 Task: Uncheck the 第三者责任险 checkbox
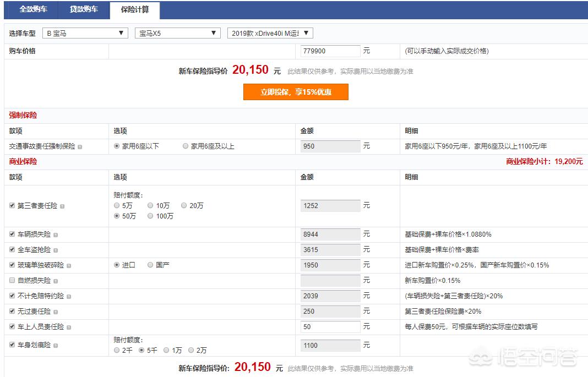point(12,205)
